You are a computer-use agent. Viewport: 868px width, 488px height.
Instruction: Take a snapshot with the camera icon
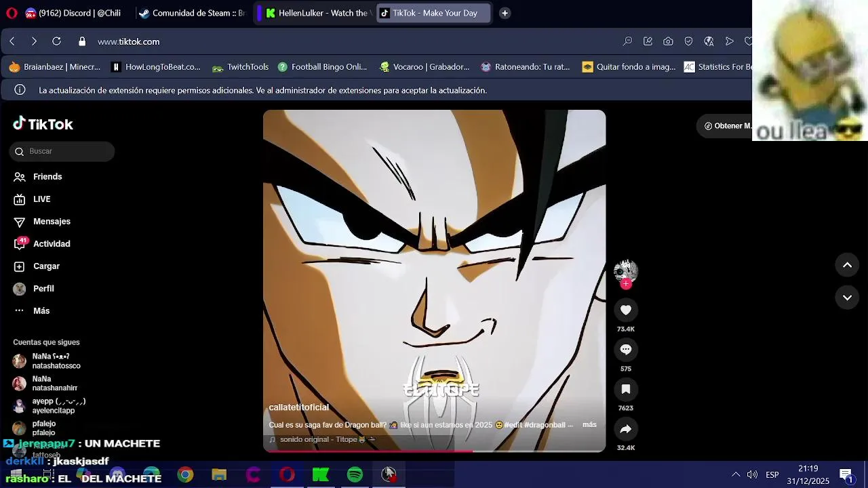click(668, 41)
